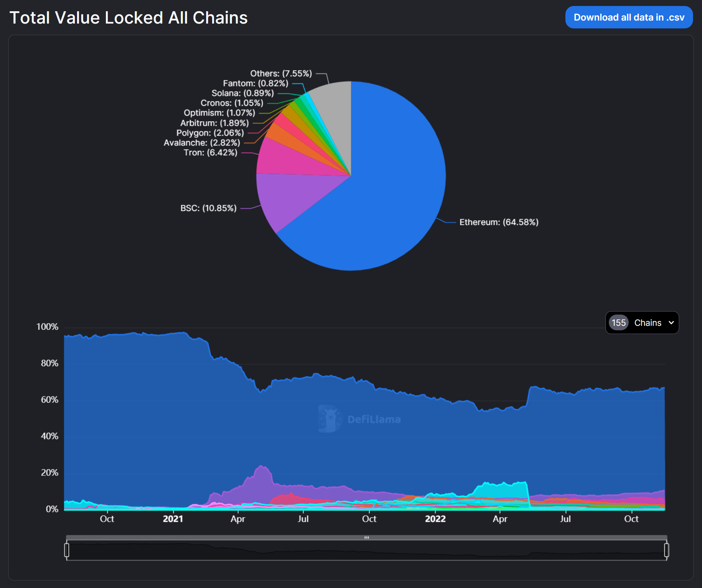702x588 pixels.
Task: Click the 'Solana: (0.89%)' label
Action: [243, 93]
